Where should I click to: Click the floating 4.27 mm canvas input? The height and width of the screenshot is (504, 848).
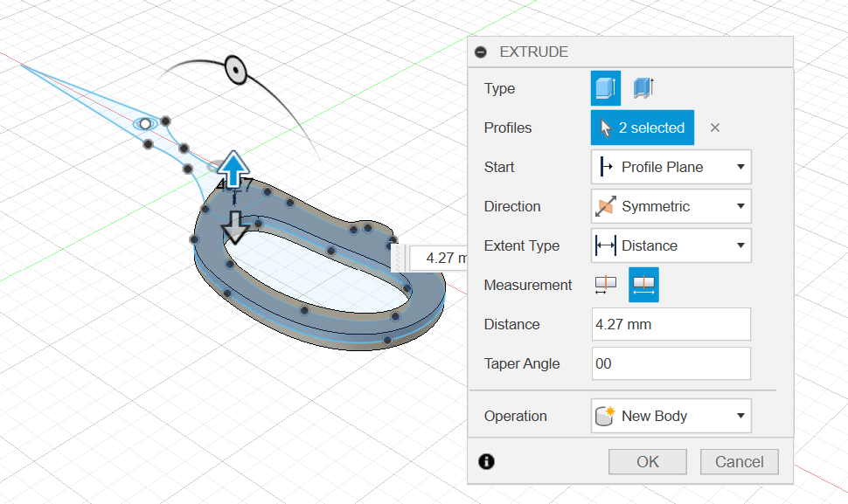436,258
